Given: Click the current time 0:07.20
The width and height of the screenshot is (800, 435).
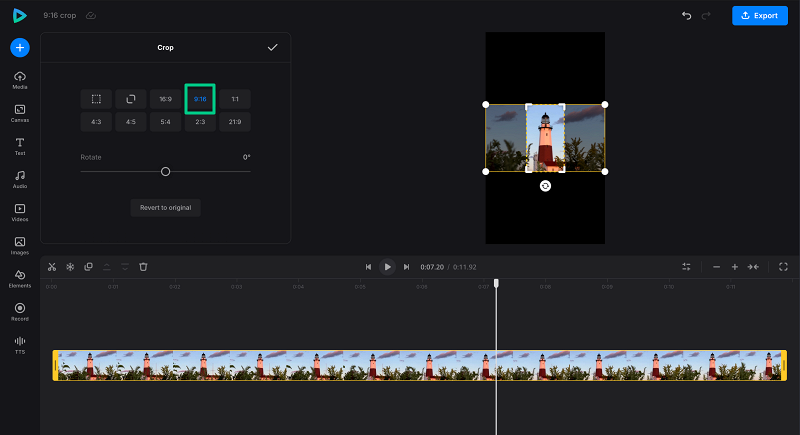Looking at the screenshot, I should (432, 267).
